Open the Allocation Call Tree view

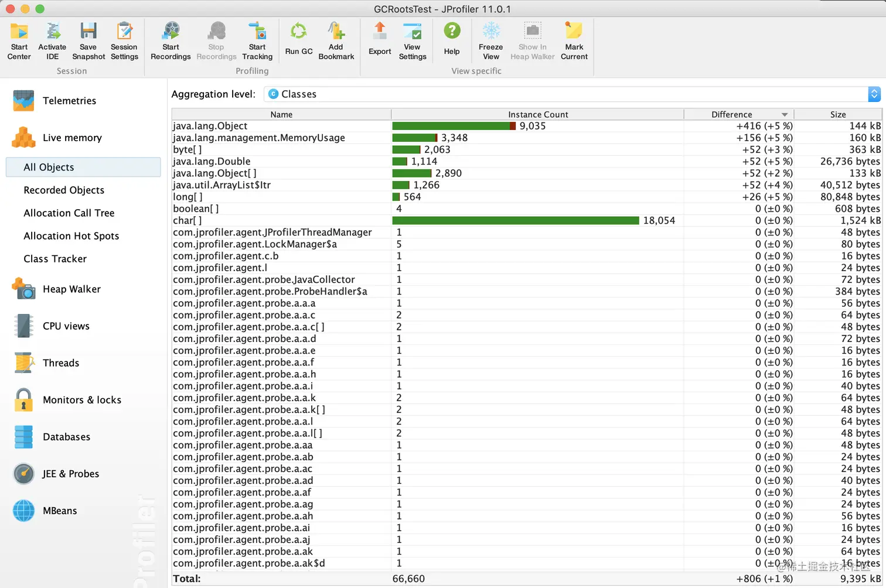[69, 213]
